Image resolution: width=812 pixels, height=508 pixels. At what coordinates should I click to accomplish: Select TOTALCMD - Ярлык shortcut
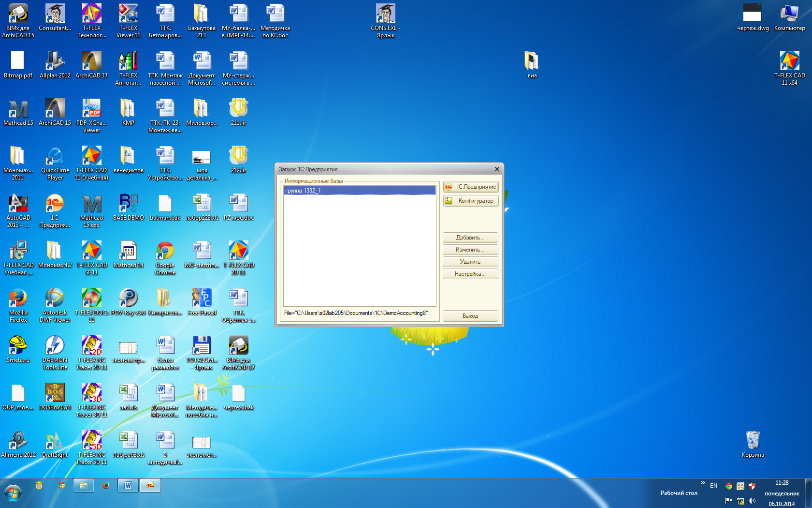pyautogui.click(x=202, y=353)
